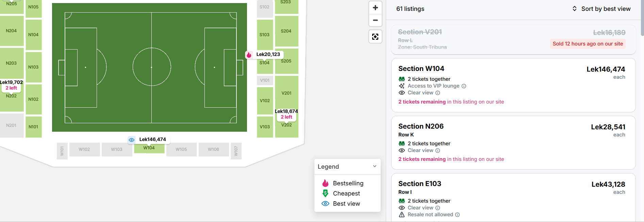Open info icon beside Access to VIP lounge

[464, 86]
